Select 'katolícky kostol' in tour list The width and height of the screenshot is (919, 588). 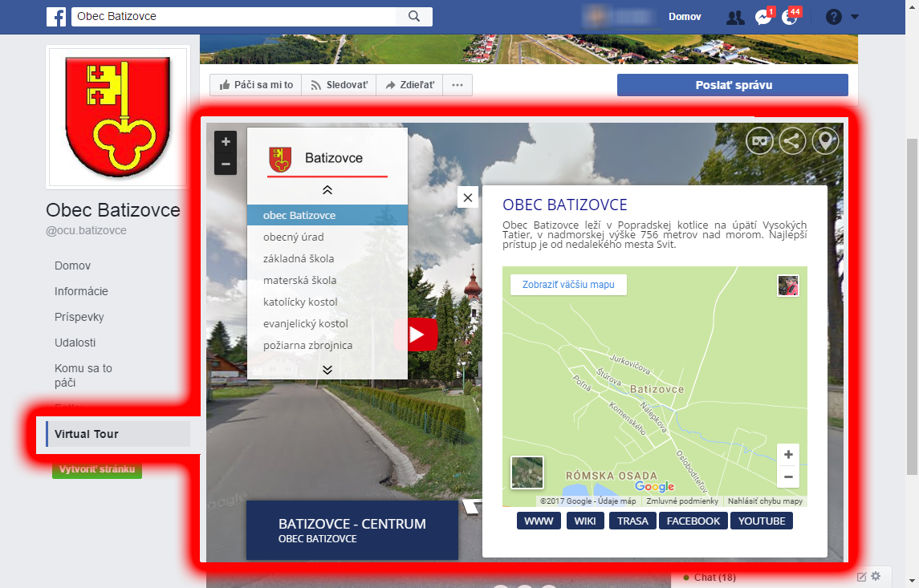[327, 302]
